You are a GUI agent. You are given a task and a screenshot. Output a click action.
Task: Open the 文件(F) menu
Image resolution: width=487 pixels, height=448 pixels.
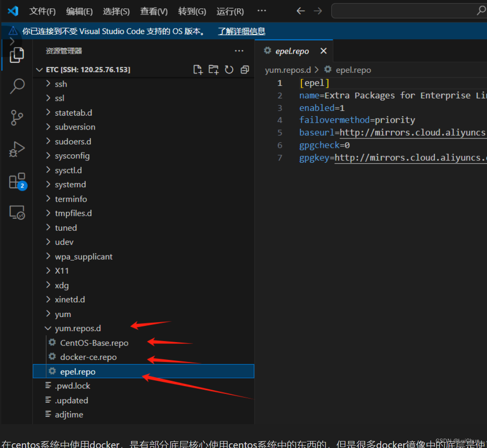[x=42, y=12]
